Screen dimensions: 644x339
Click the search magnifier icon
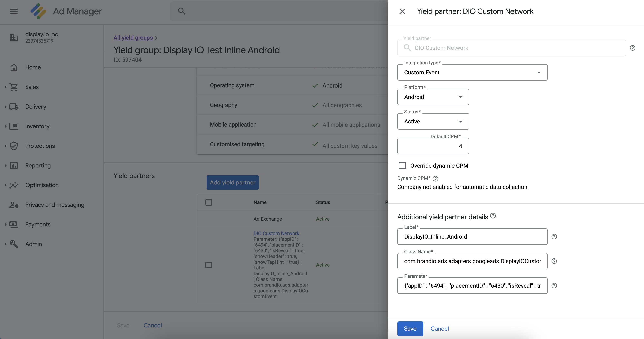click(x=182, y=11)
